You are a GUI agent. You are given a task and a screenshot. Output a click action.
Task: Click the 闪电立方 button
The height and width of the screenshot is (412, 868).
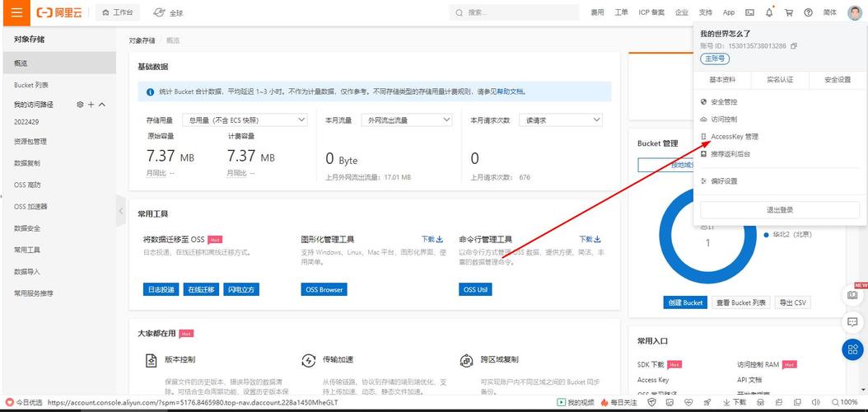tap(242, 289)
